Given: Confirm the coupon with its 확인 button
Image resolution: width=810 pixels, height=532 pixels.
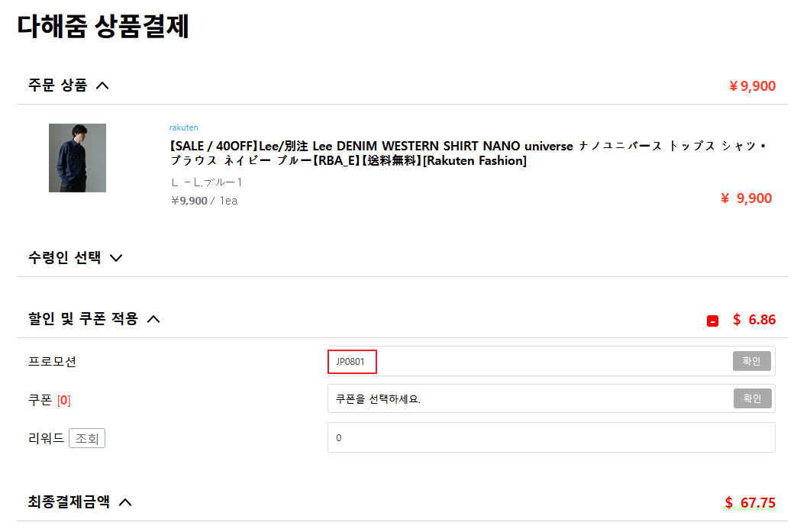Looking at the screenshot, I should click(752, 398).
